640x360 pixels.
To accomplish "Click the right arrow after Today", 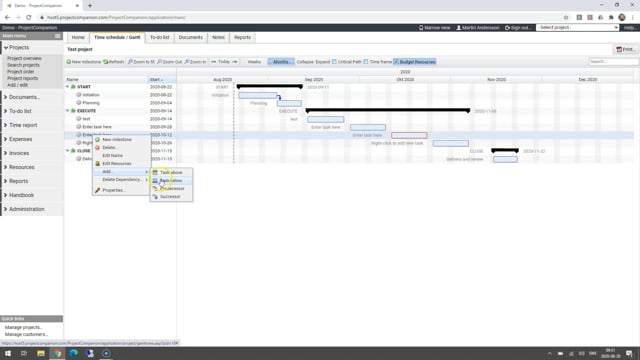I will click(x=235, y=62).
